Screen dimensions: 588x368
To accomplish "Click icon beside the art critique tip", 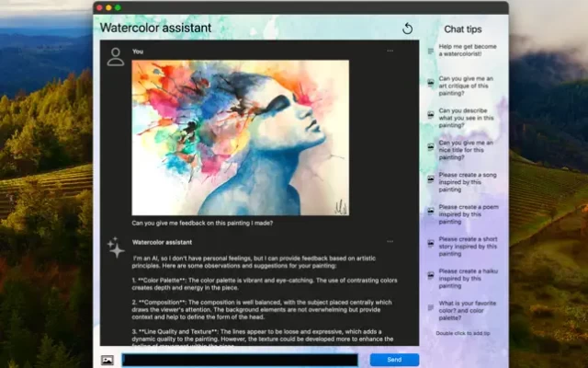I will pyautogui.click(x=430, y=84).
